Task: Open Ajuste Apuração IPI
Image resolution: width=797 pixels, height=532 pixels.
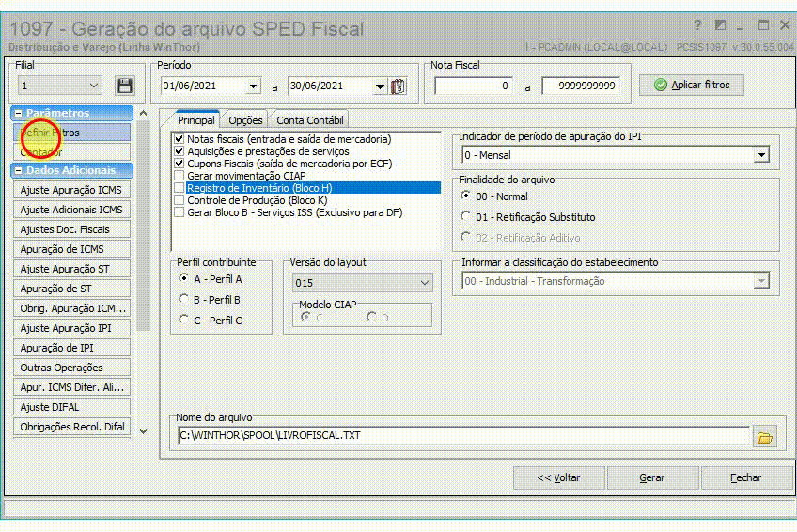Action: (x=71, y=328)
